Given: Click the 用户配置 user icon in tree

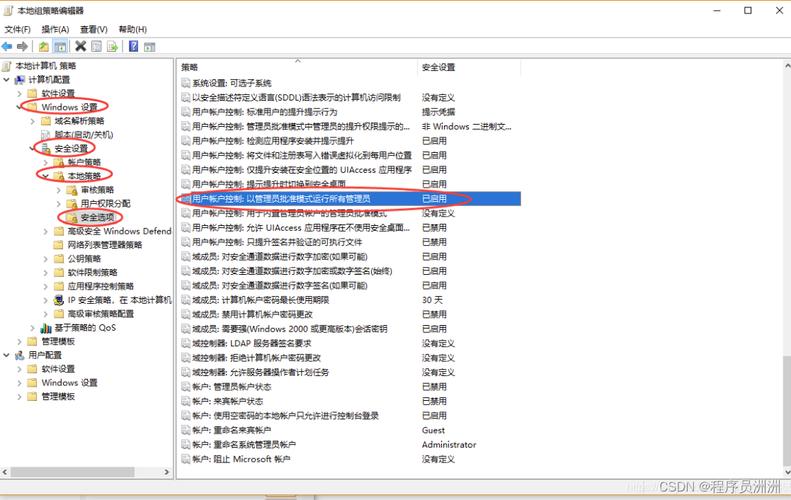Looking at the screenshot, I should pos(20,355).
